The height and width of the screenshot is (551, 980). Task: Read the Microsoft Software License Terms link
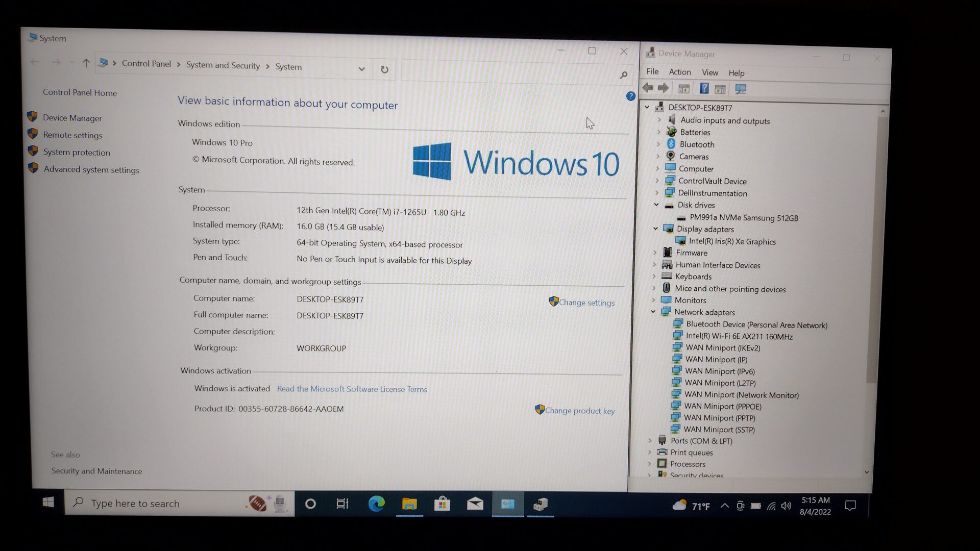coord(352,389)
